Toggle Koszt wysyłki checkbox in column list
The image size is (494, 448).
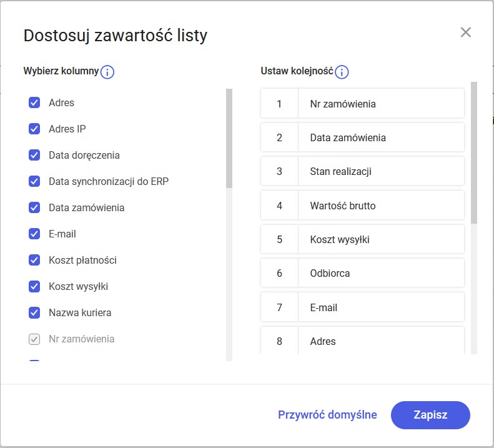pos(34,286)
